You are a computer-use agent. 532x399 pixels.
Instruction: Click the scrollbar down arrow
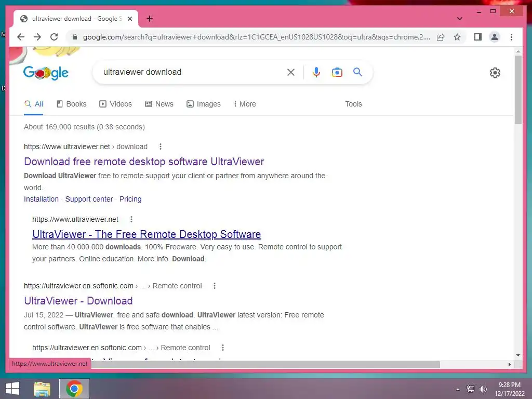click(518, 355)
